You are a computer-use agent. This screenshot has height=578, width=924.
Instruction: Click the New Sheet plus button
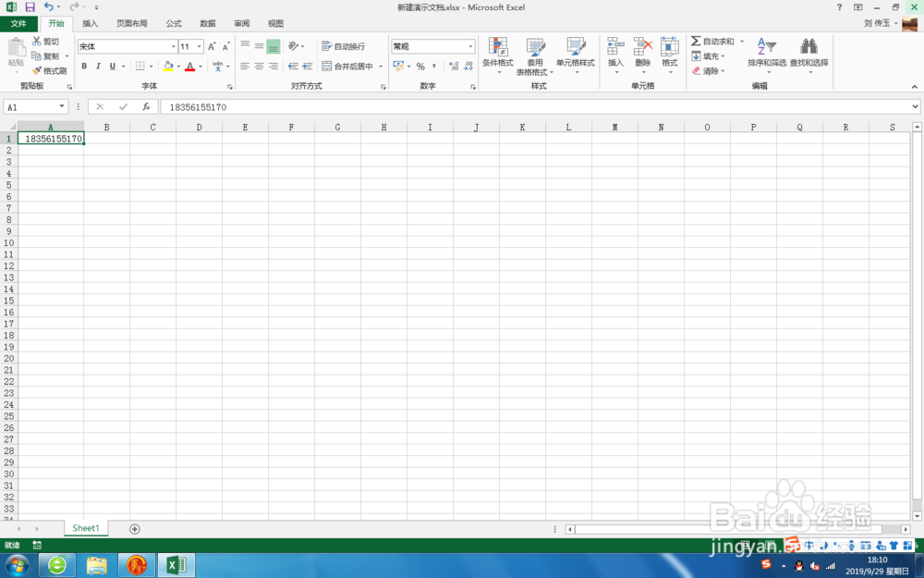[x=135, y=528]
